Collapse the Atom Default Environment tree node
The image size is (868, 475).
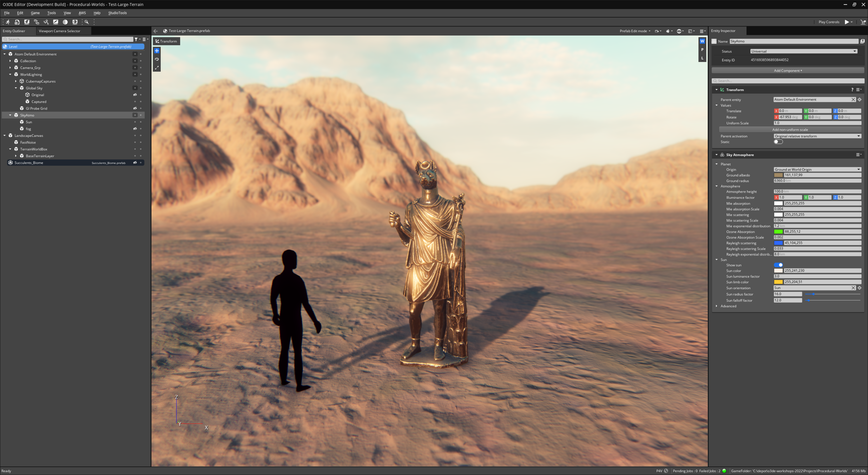tap(5, 54)
